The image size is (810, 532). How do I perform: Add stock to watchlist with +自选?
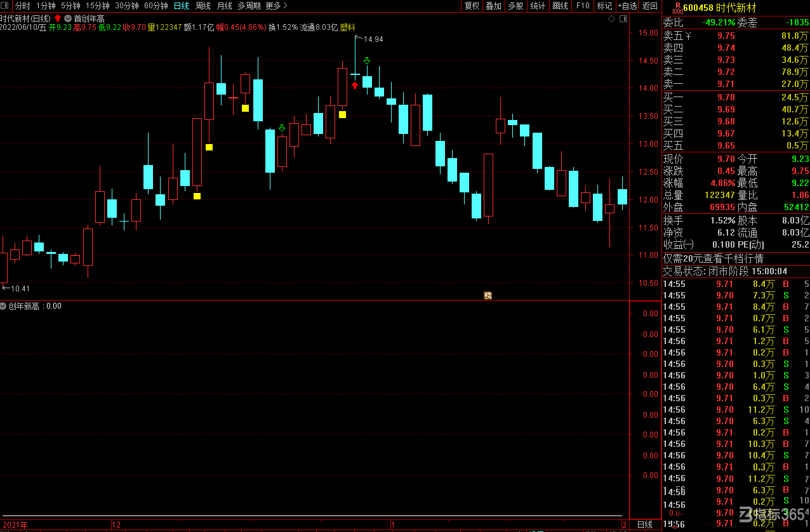click(627, 6)
